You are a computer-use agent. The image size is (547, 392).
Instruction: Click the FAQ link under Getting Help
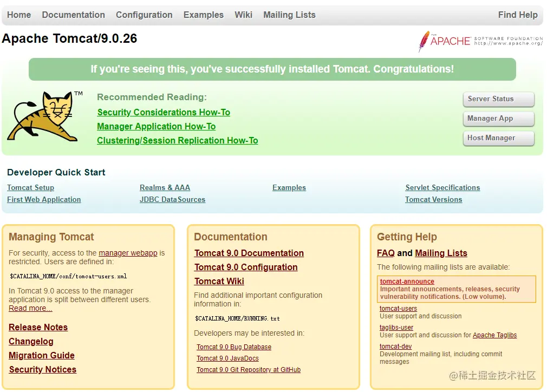386,253
